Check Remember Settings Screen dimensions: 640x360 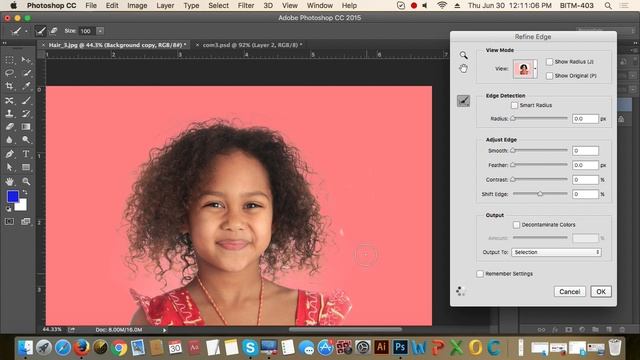tap(480, 274)
